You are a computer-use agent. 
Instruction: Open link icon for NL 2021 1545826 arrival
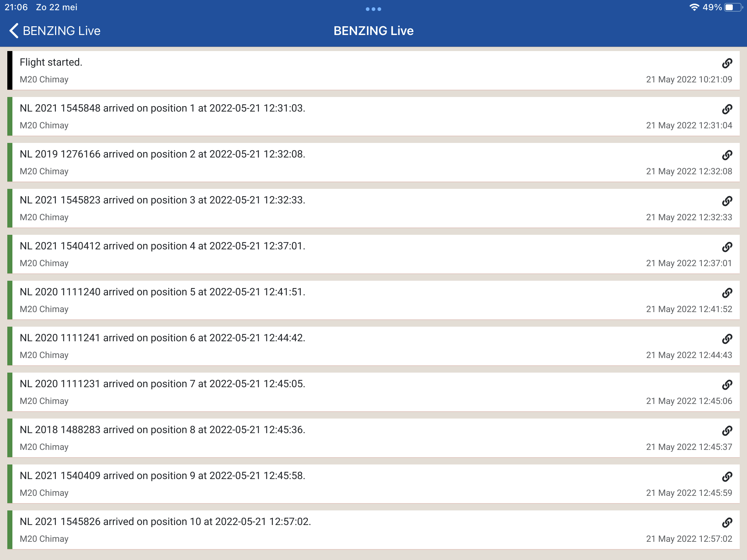727,522
